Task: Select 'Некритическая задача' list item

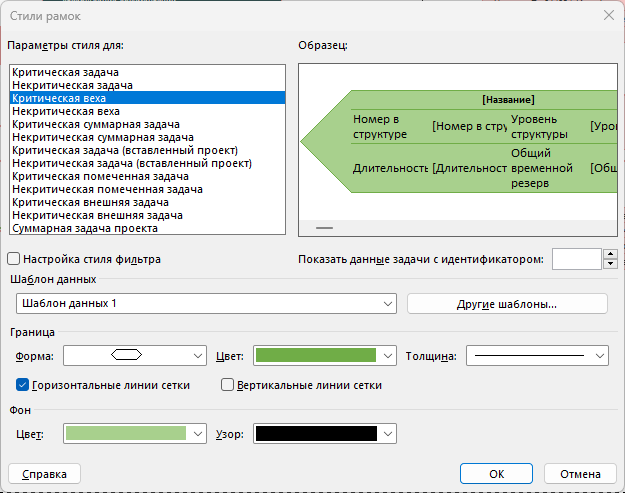Action: (147, 85)
